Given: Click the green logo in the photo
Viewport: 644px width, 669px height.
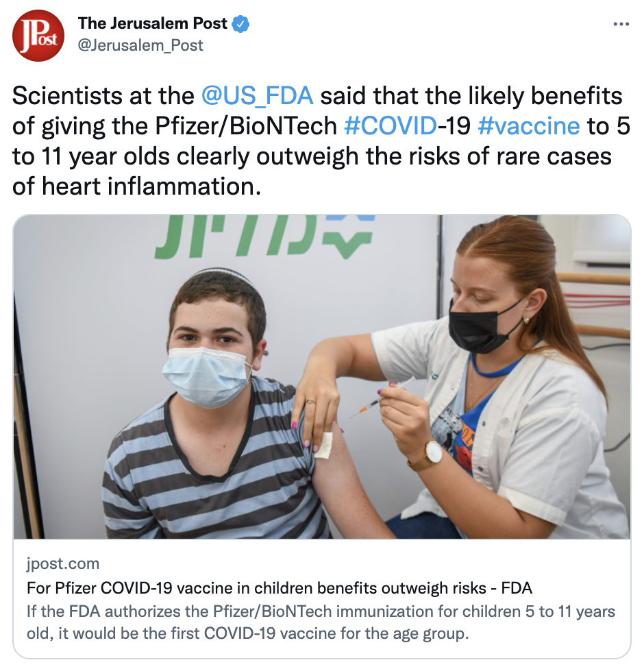Looking at the screenshot, I should pos(264,236).
